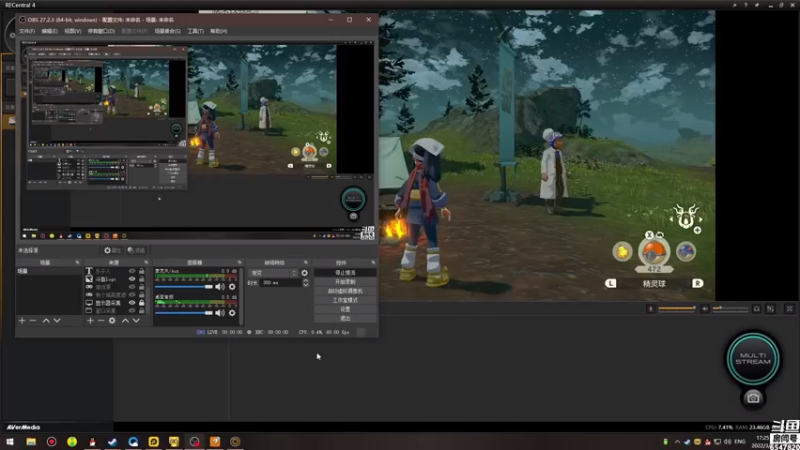800x450 pixels.
Task: Open OBS Help menu
Action: point(218,31)
